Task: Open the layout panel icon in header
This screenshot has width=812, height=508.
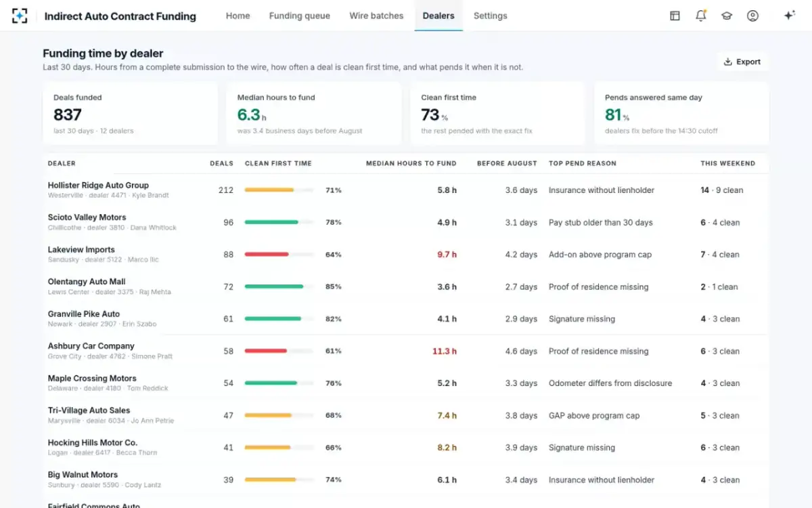Action: (675, 16)
